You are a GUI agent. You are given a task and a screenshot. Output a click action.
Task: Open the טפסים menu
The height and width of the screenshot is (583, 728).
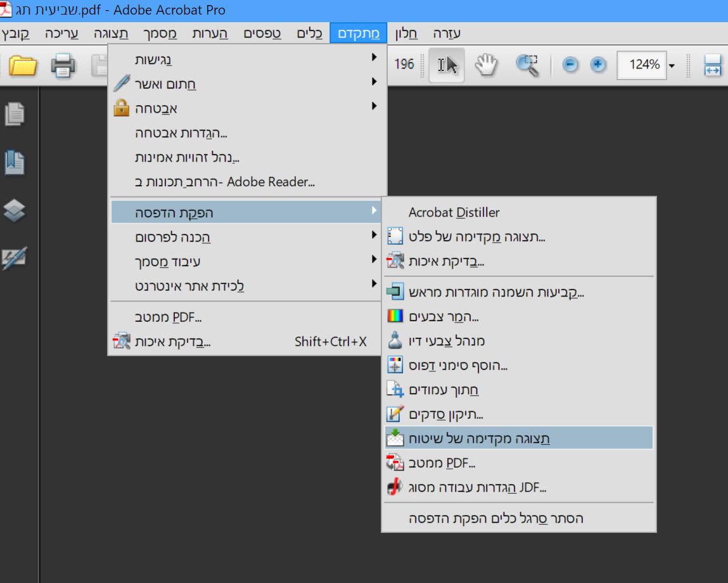pyautogui.click(x=262, y=34)
